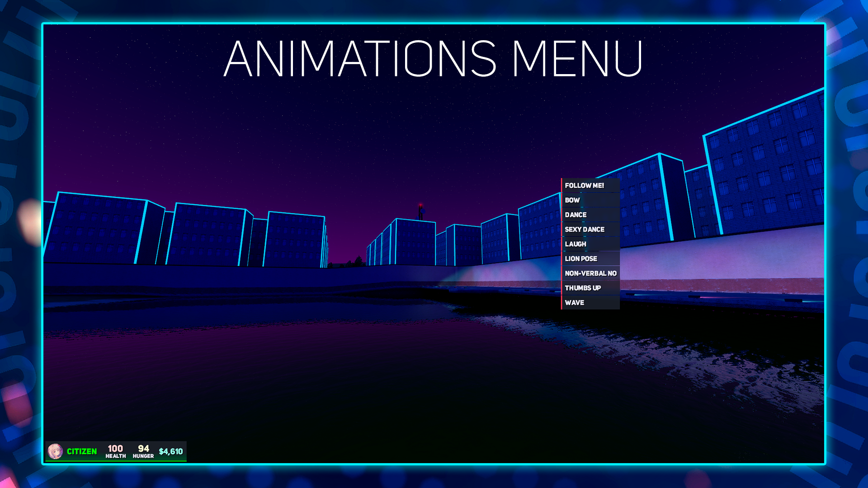
Task: Choose the Thumbs Up animation
Action: (x=590, y=288)
